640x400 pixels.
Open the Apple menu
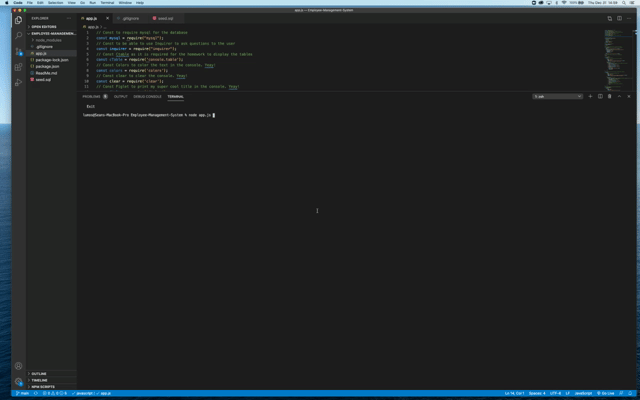point(7,2)
